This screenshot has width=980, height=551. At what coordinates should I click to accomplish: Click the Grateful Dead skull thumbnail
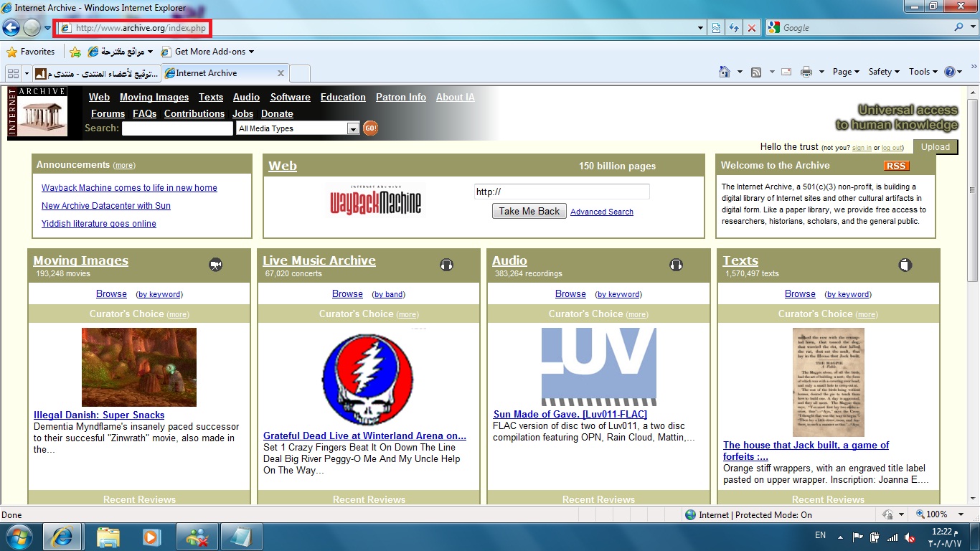[367, 380]
